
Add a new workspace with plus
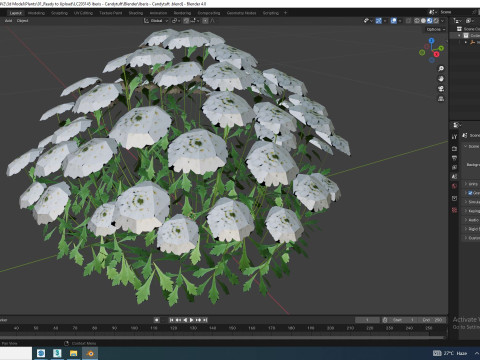(x=285, y=13)
